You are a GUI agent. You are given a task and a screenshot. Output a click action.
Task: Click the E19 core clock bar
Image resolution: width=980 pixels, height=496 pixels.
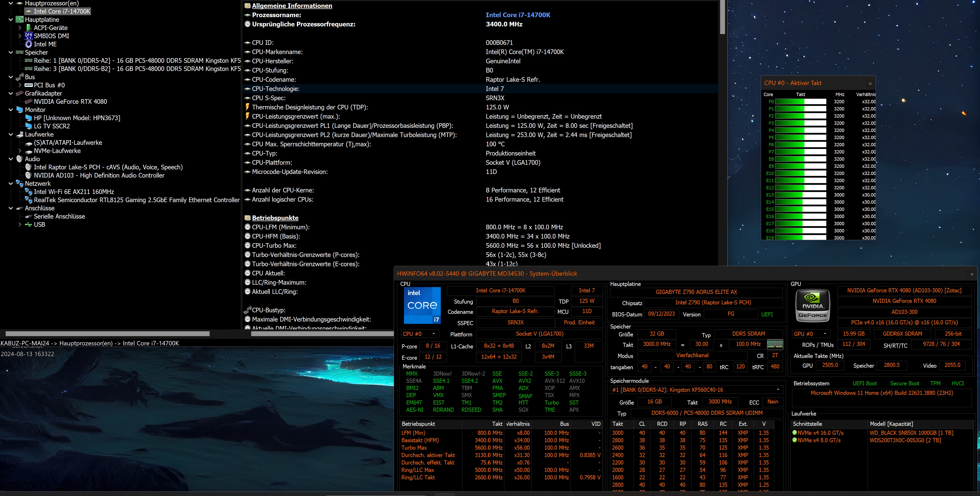[x=801, y=238]
